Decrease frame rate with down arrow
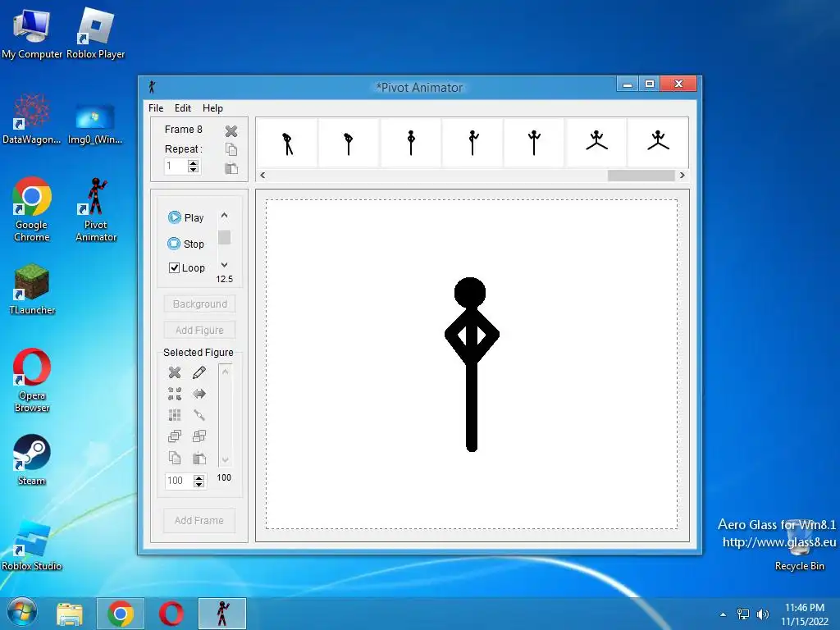840x630 pixels. pos(225,265)
